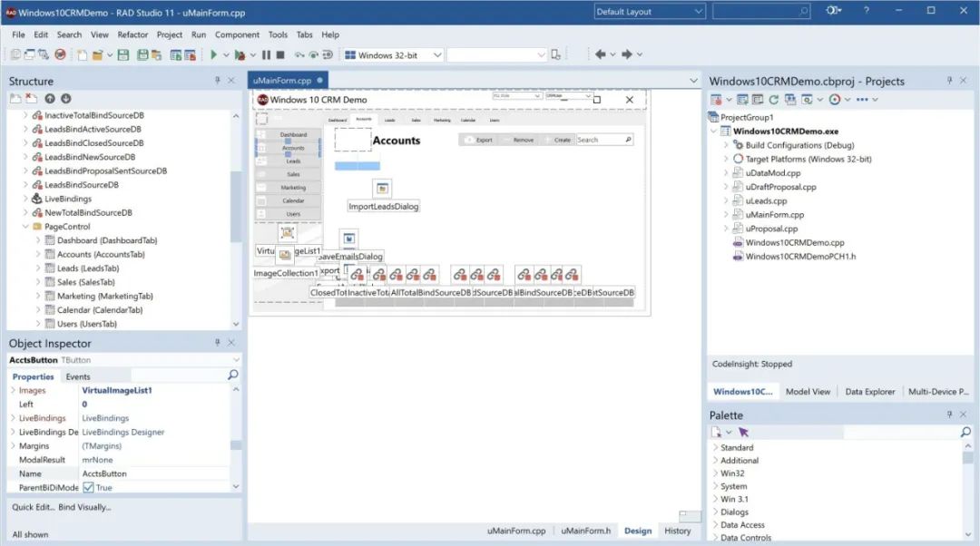Viewport: 980px width, 546px height.
Task: Click the Remove button on the designed form
Action: point(519,140)
